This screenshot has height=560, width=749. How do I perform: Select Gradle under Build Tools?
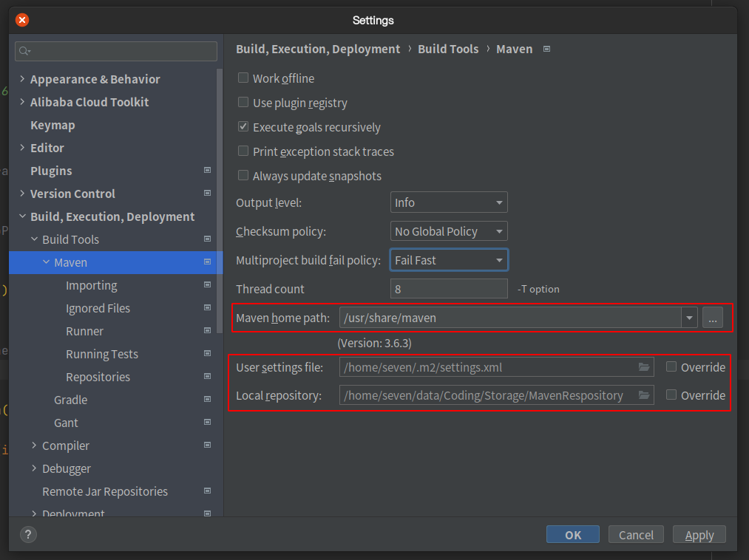71,400
